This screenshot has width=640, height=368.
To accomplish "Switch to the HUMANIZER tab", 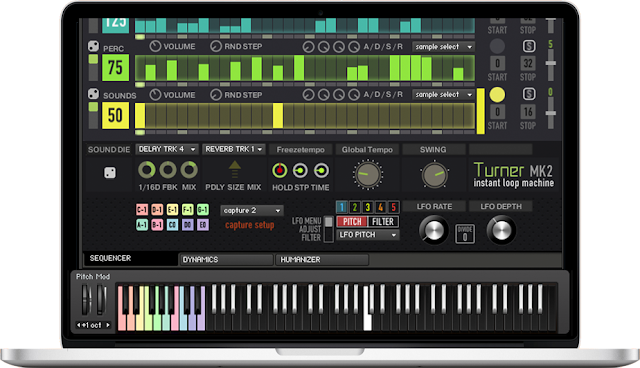I will click(322, 259).
